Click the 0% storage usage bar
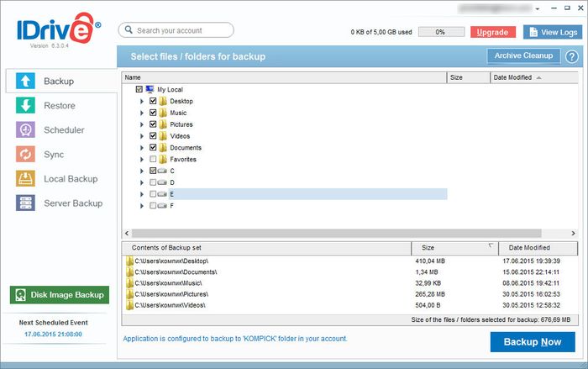The height and width of the screenshot is (369, 588). (x=439, y=32)
